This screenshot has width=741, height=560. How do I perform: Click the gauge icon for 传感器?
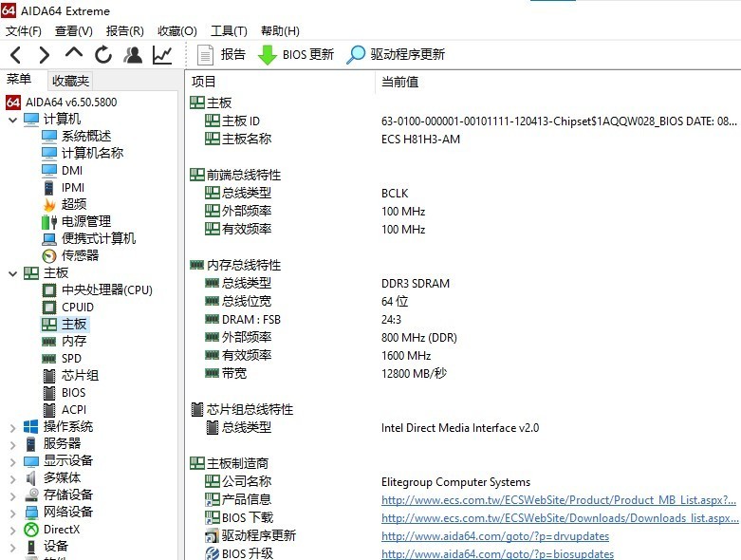(49, 256)
